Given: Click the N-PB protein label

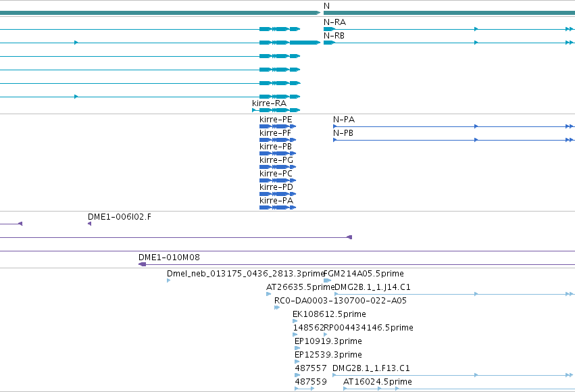Looking at the screenshot, I should click(x=343, y=133).
